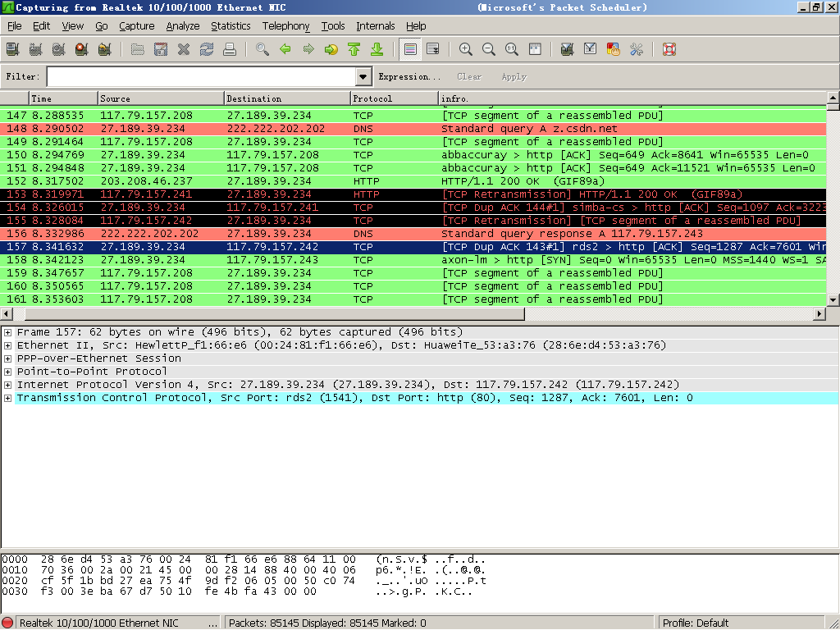Open the Telephony menu
Image resolution: width=840 pixels, height=630 pixels.
click(285, 25)
